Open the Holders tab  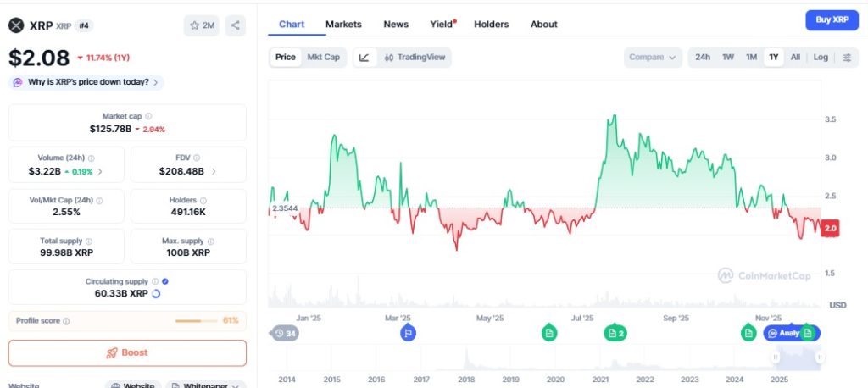pos(491,25)
